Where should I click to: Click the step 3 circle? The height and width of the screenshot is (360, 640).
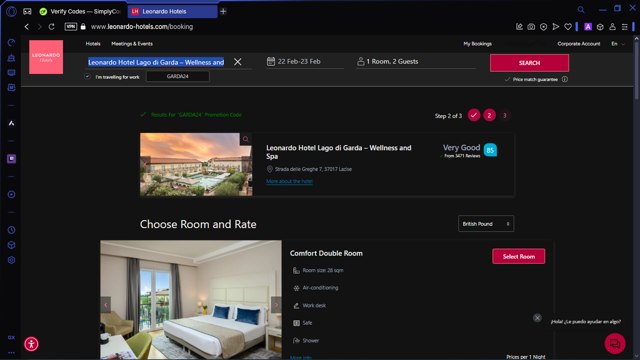pyautogui.click(x=504, y=116)
